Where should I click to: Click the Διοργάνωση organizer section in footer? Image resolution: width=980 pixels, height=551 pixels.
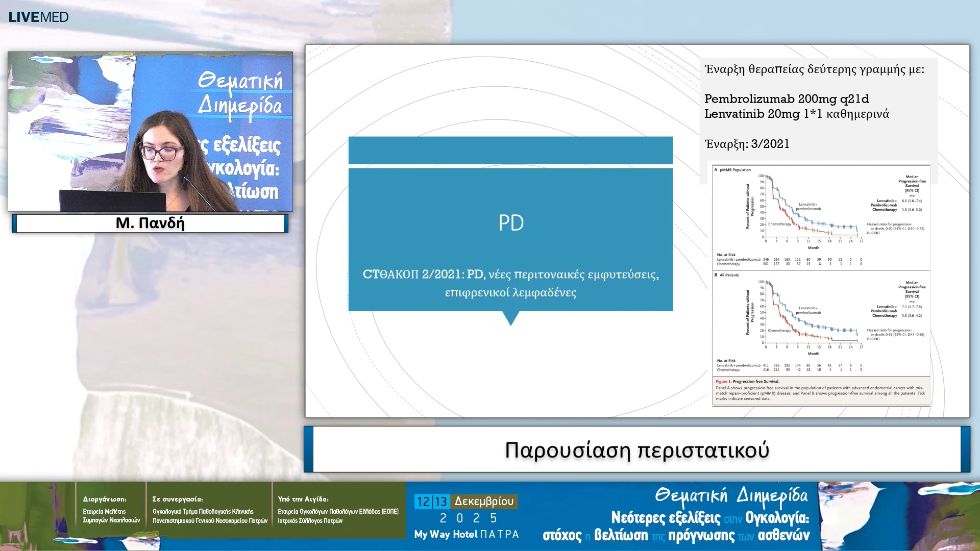(111, 510)
